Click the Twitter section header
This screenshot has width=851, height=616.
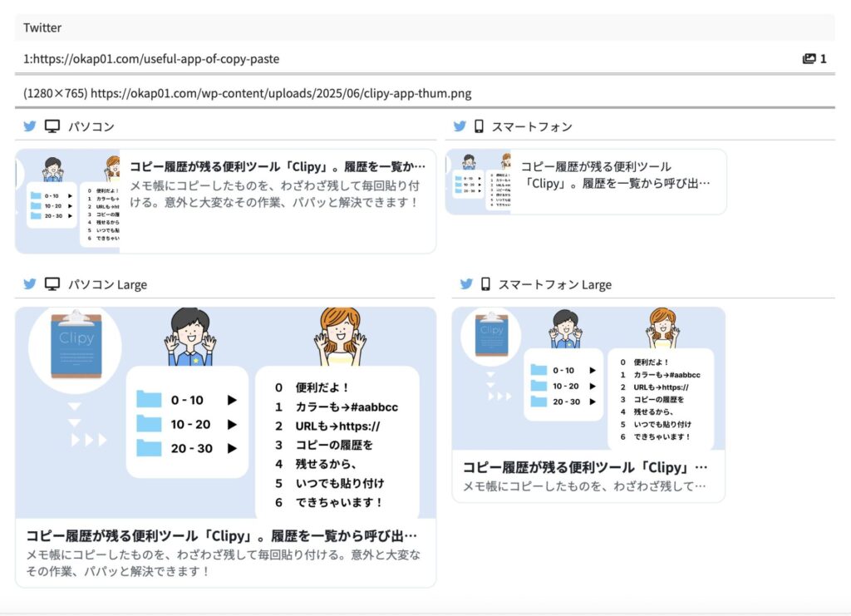click(425, 27)
